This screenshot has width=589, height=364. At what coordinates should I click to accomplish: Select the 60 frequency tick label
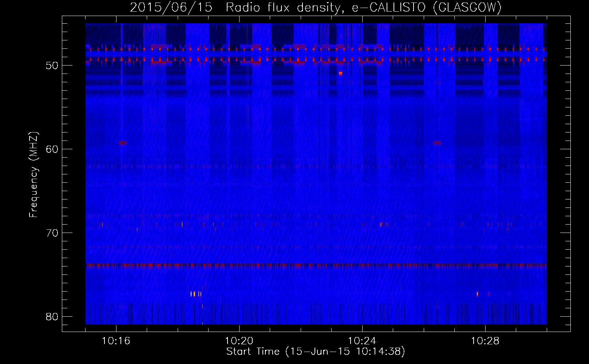pos(52,149)
